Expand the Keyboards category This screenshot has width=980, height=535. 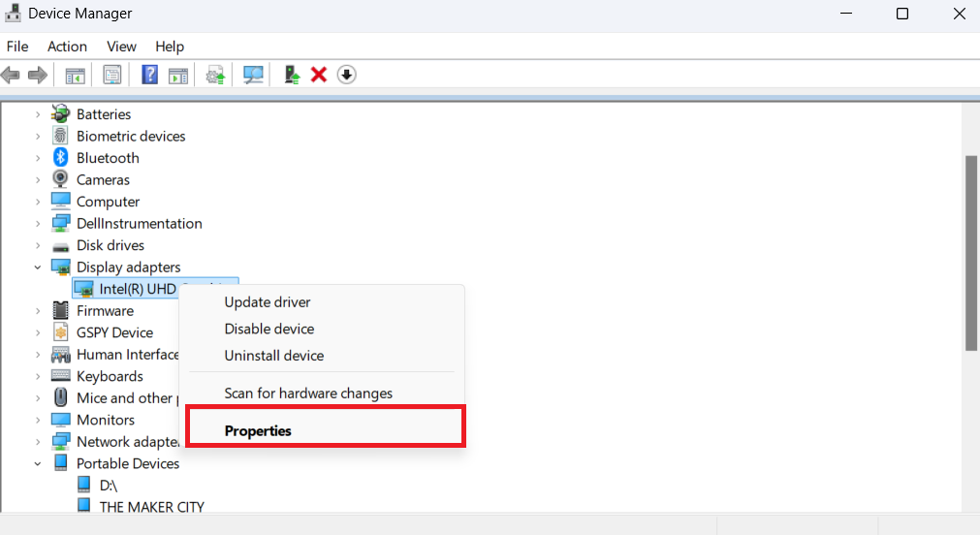pos(38,376)
